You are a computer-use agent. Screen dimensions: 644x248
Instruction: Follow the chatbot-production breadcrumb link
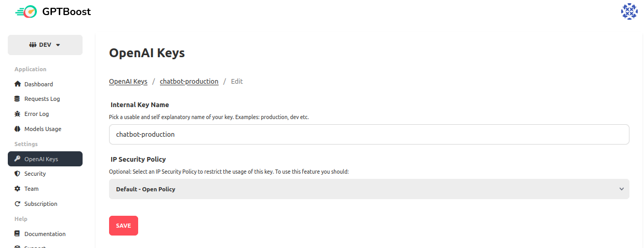(189, 82)
